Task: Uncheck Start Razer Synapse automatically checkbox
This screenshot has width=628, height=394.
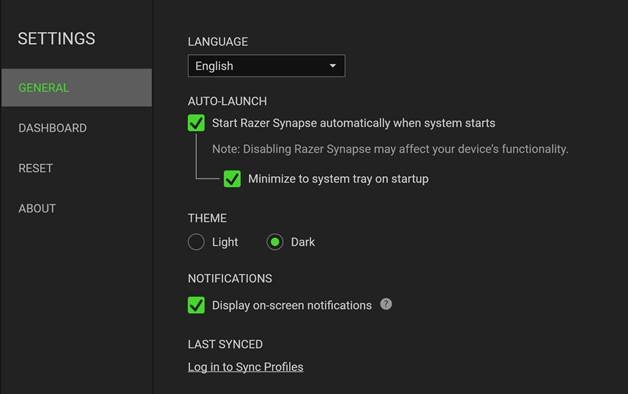Action: tap(196, 123)
